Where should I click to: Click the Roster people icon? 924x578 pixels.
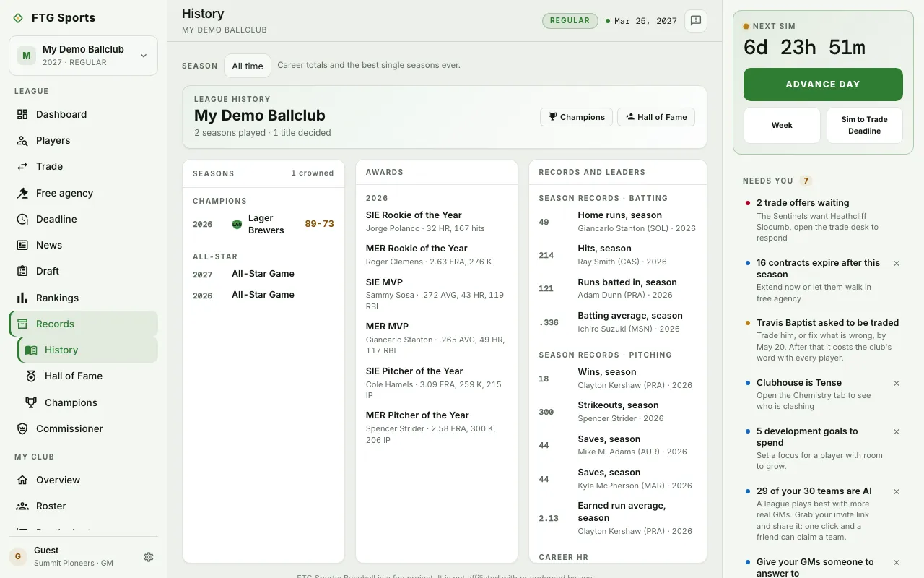click(x=22, y=506)
